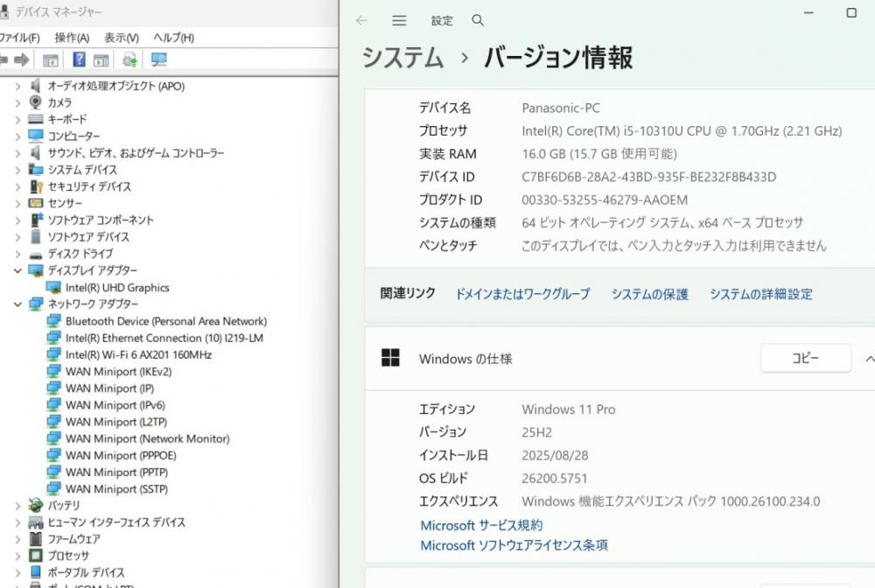Select WAN Miniport (SSTP) entry
The image size is (875, 588).
click(x=116, y=489)
